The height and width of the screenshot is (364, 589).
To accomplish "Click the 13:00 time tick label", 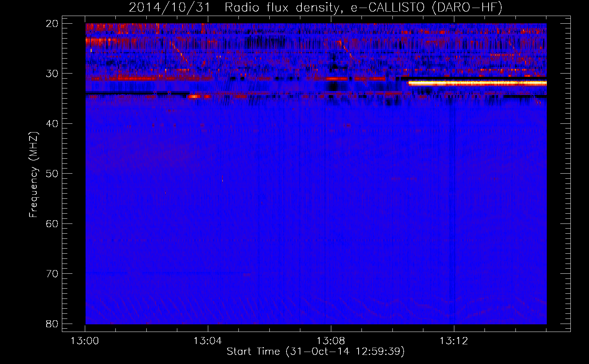I will coord(85,341).
